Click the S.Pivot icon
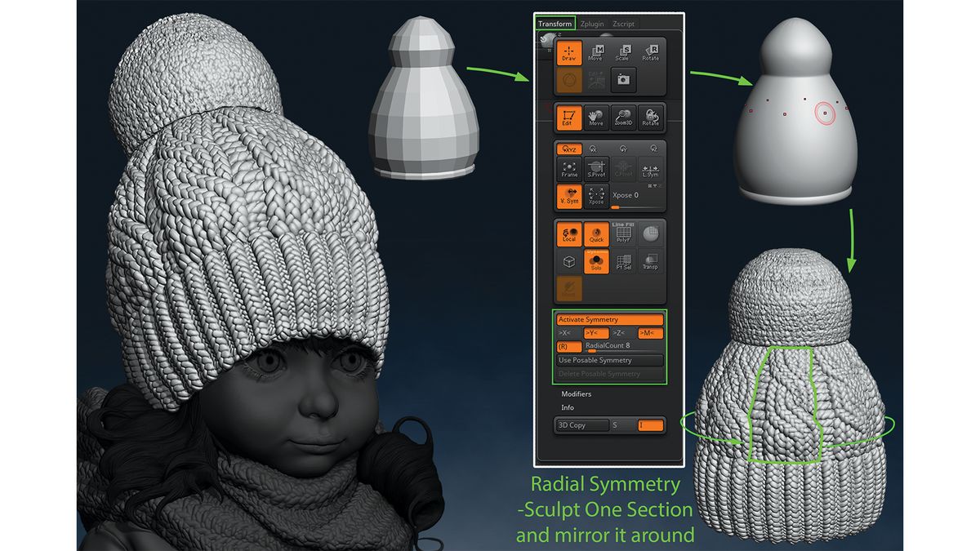980x551 pixels. click(x=596, y=167)
